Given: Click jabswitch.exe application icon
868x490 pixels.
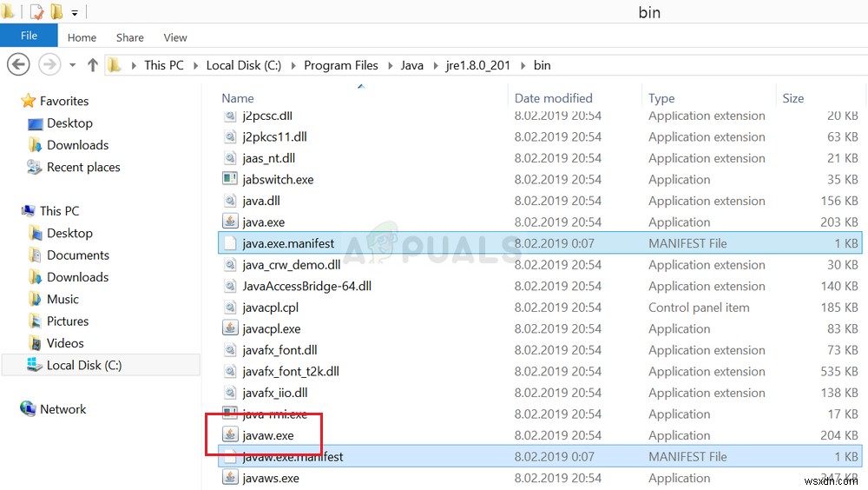Looking at the screenshot, I should pos(230,179).
